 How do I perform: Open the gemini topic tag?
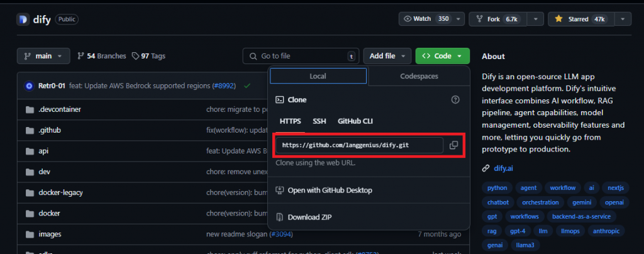[582, 202]
